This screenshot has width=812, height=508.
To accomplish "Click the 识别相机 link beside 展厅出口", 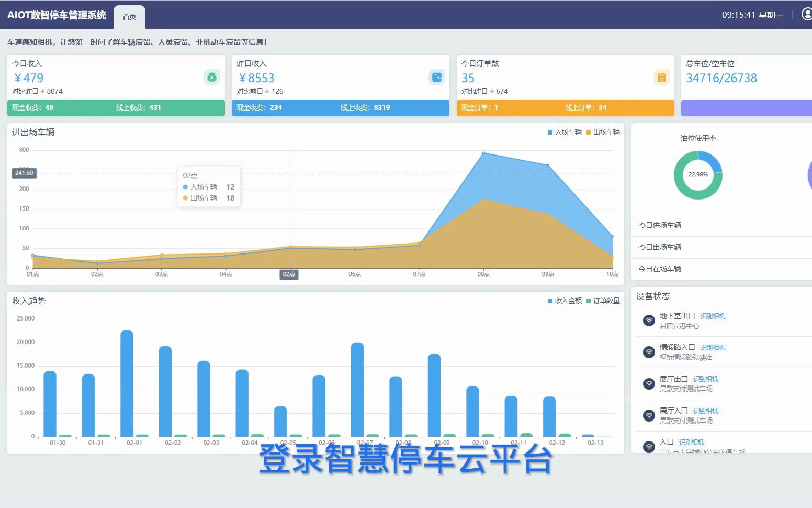I will tap(705, 379).
